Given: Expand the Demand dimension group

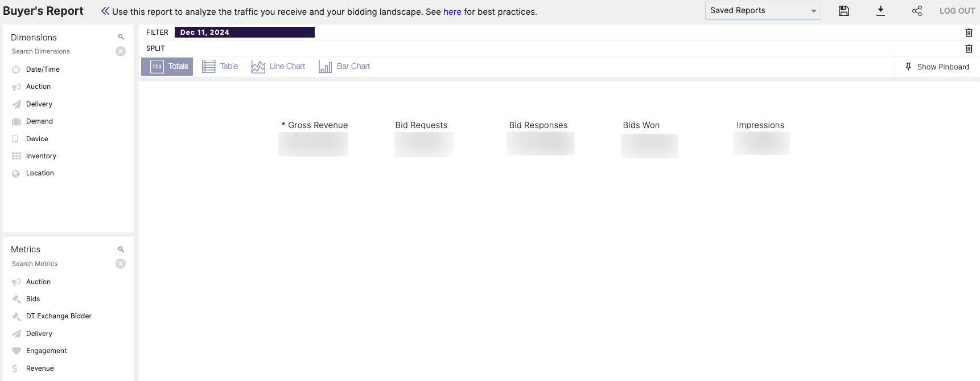Looking at the screenshot, I should (39, 121).
